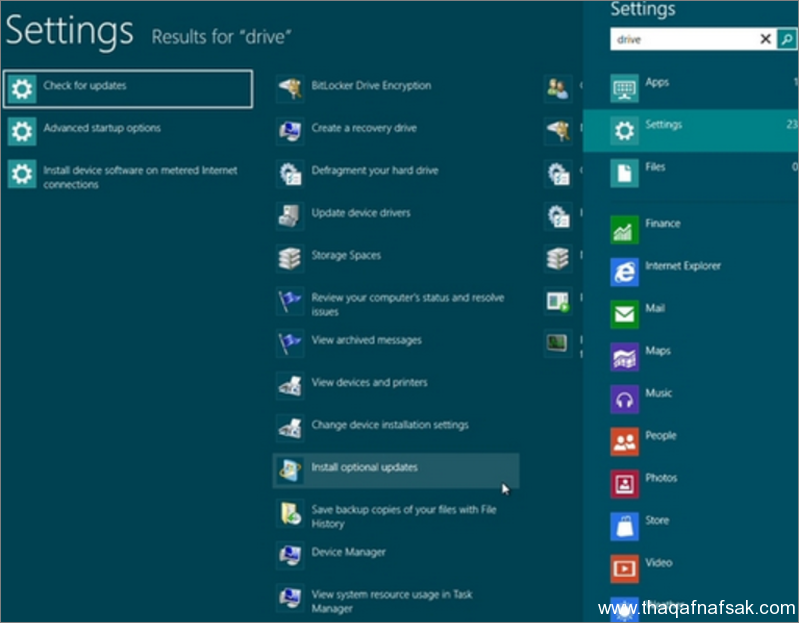Click the Photos app icon

(625, 484)
